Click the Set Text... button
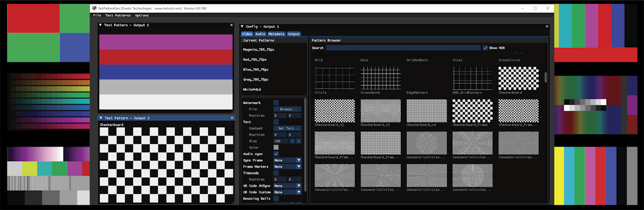This screenshot has height=210, width=644. [288, 128]
